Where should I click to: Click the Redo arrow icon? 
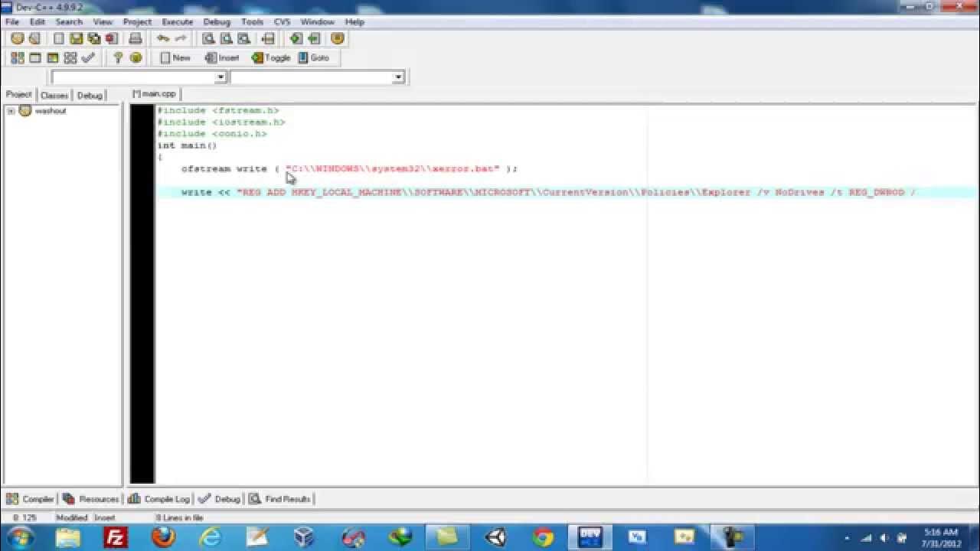click(181, 38)
